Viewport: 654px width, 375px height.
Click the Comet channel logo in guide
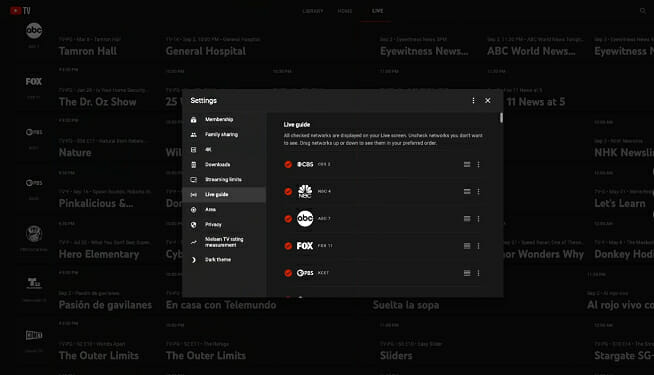[34, 335]
